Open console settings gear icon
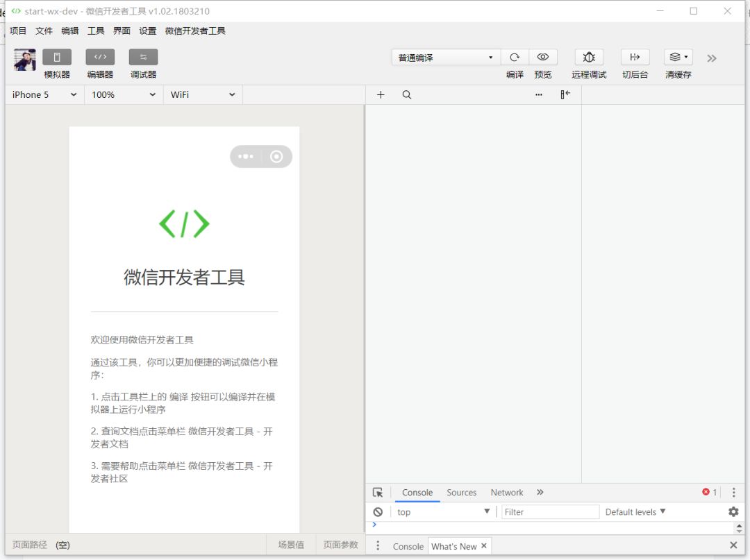 pyautogui.click(x=733, y=511)
